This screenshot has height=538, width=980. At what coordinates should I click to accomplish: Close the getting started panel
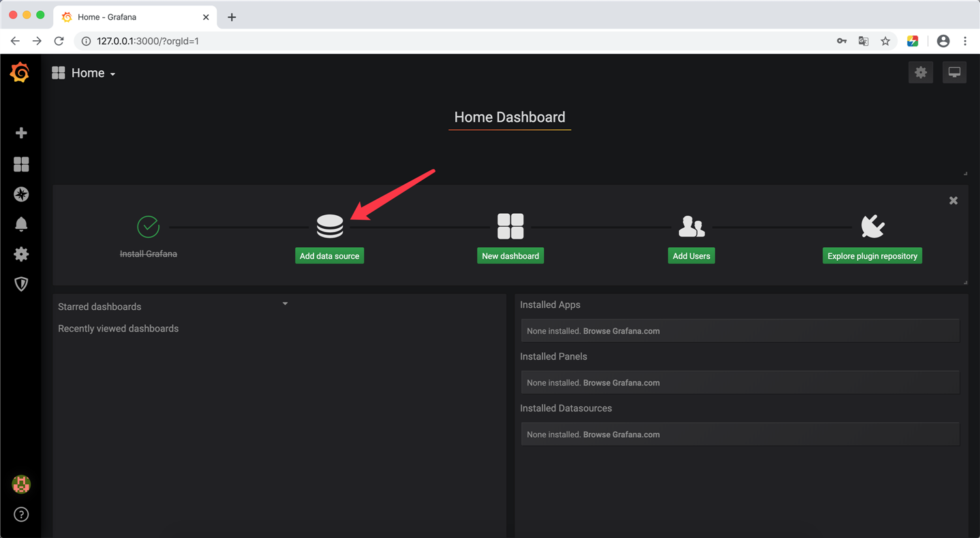click(953, 200)
